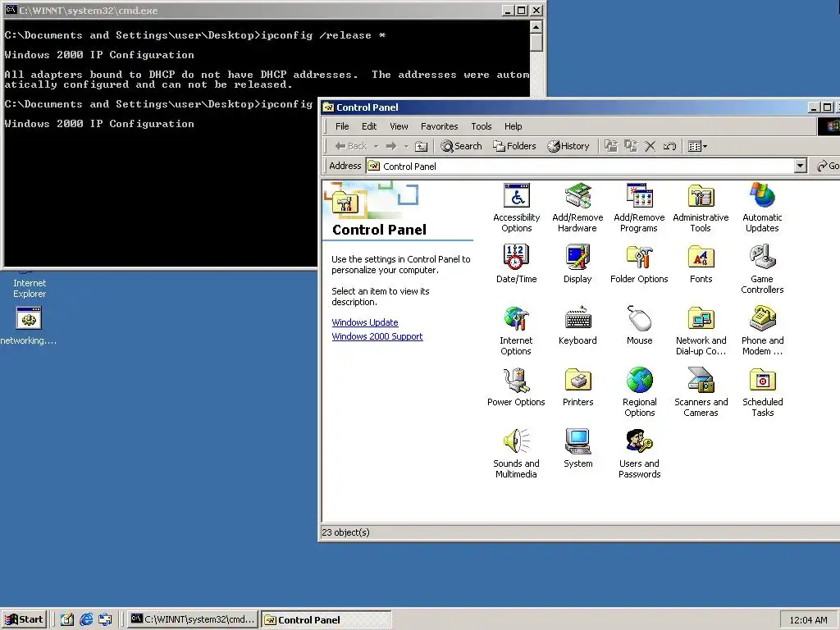
Task: Switch to cmd.exe taskbar button
Action: pyautogui.click(x=193, y=619)
